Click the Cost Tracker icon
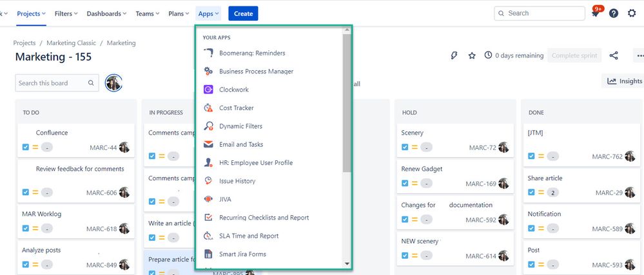Image resolution: width=644 pixels, height=275 pixels. pos(208,108)
